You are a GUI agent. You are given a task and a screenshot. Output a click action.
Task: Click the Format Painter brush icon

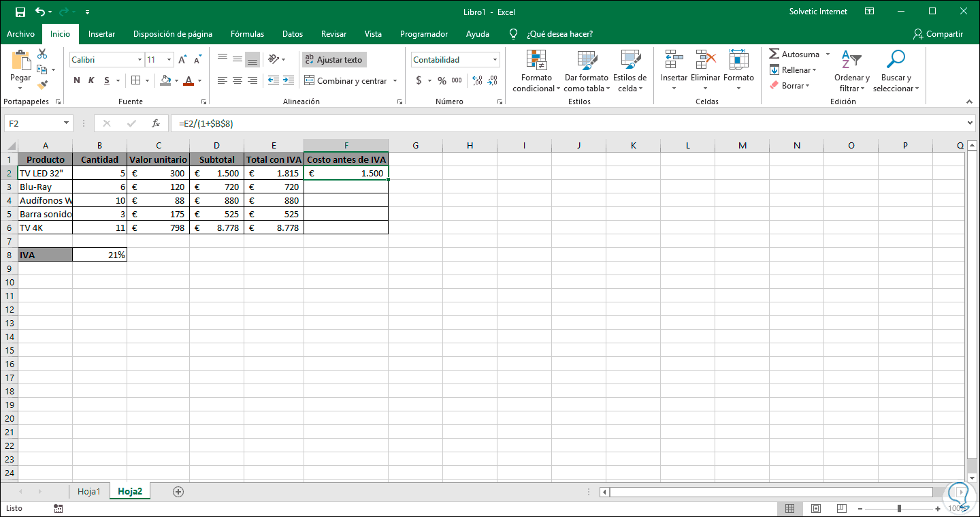[42, 85]
